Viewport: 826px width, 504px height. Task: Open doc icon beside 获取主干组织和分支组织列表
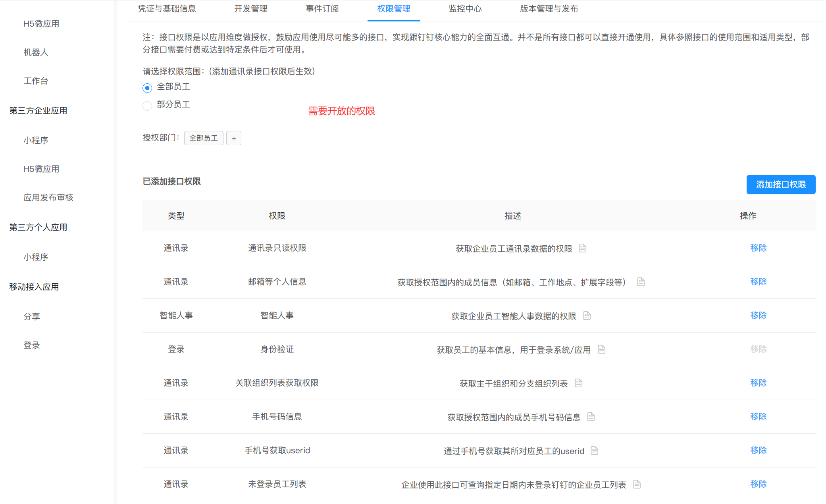coord(578,383)
